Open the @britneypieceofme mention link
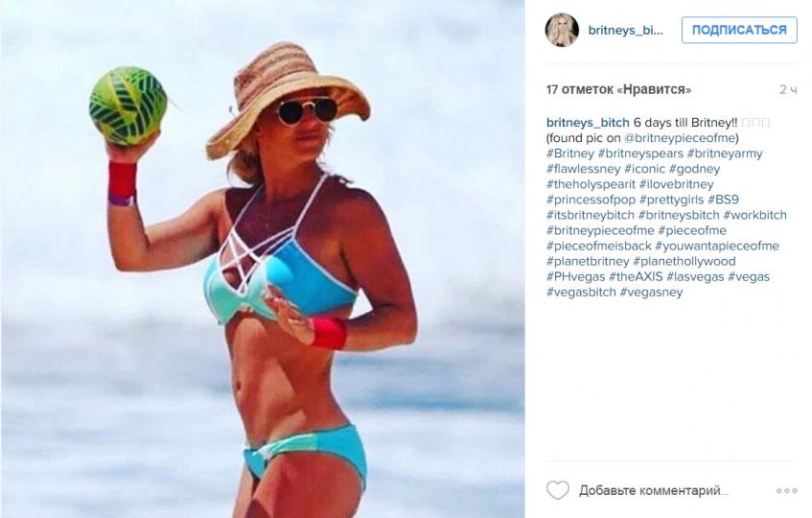 tap(680, 138)
